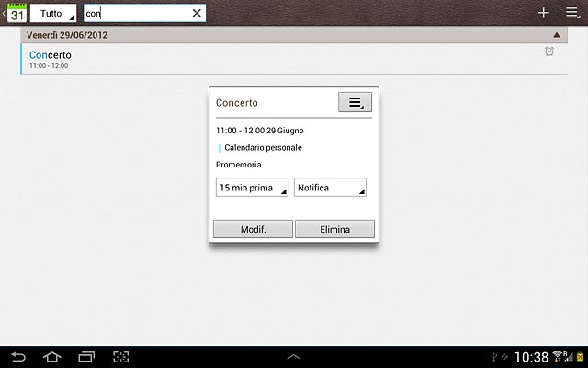Tap the USB connection status icon
This screenshot has width=588, height=368.
click(494, 357)
